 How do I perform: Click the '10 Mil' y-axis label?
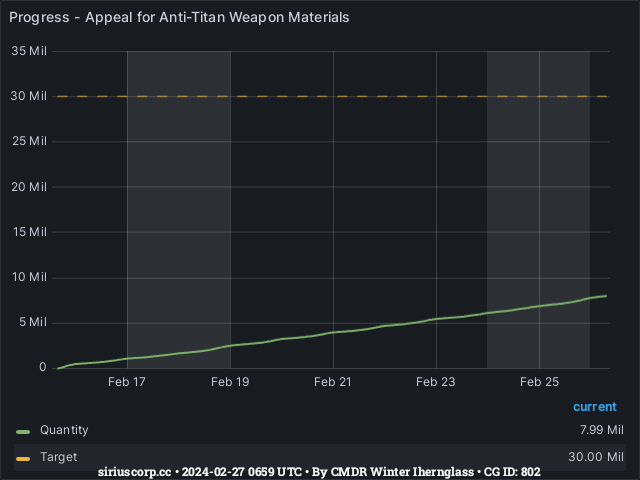click(x=29, y=277)
